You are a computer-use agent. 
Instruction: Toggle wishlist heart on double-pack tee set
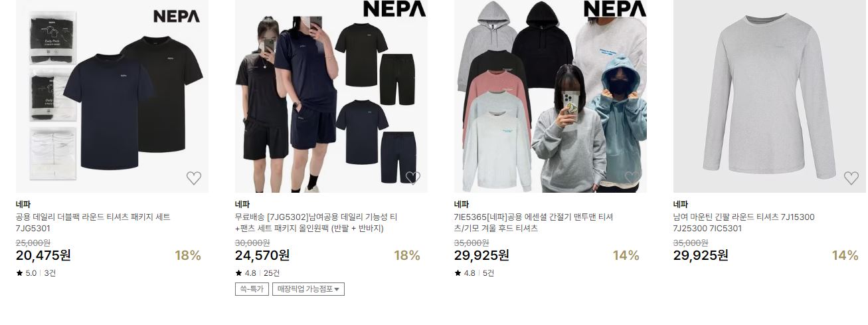pos(193,178)
